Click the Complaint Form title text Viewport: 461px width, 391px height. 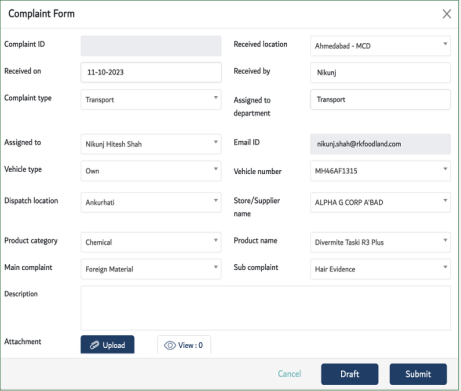41,14
